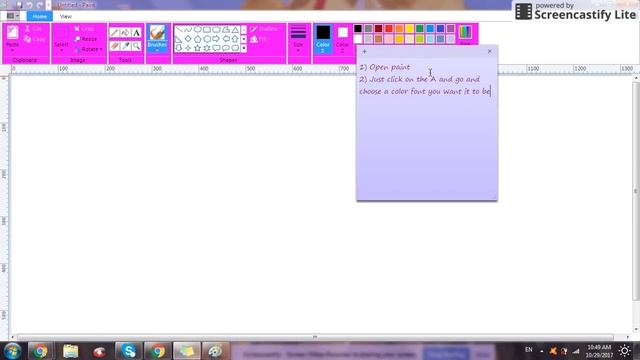Choose the Oval callout shape
The image size is (640, 360).
tap(226, 48)
